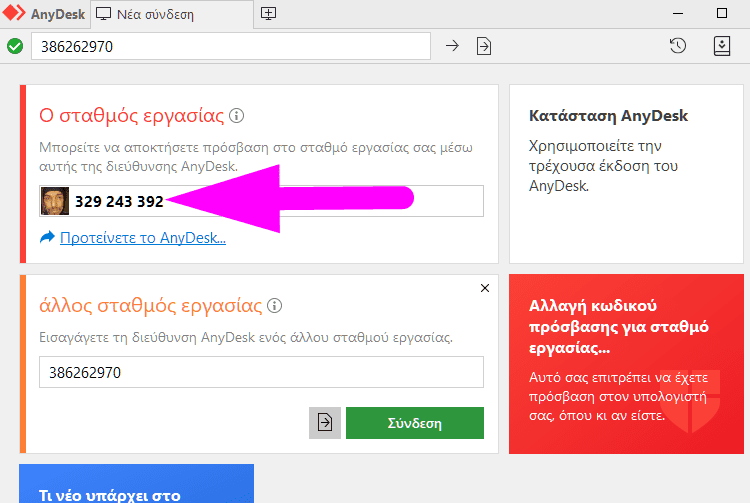Open the address book download icon
Viewport: 750px width, 503px height.
pos(721,46)
